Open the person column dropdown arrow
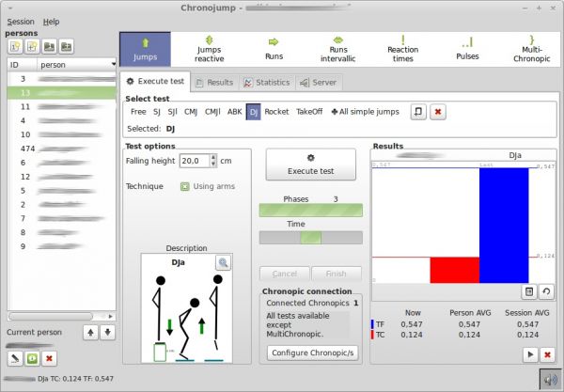Screen dimensions: 564x392 114,64
